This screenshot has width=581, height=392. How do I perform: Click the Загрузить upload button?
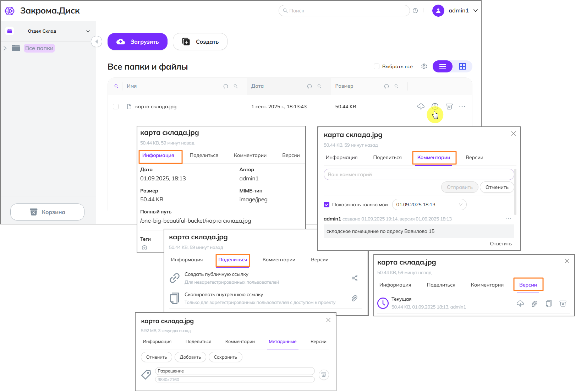(138, 42)
